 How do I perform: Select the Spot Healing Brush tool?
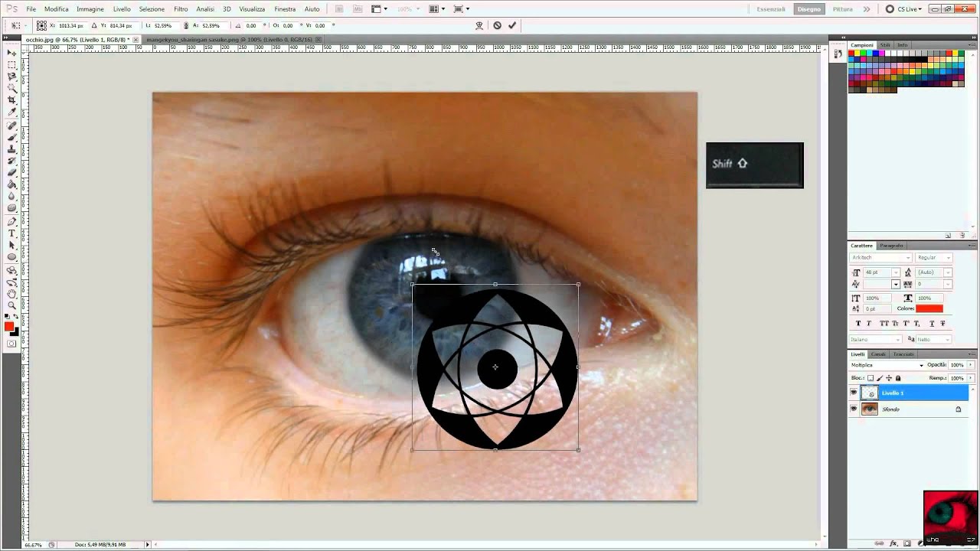[x=11, y=126]
